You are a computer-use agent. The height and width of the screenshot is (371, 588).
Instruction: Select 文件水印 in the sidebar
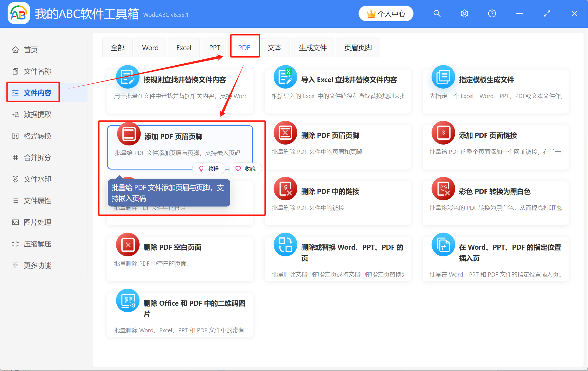[x=37, y=179]
